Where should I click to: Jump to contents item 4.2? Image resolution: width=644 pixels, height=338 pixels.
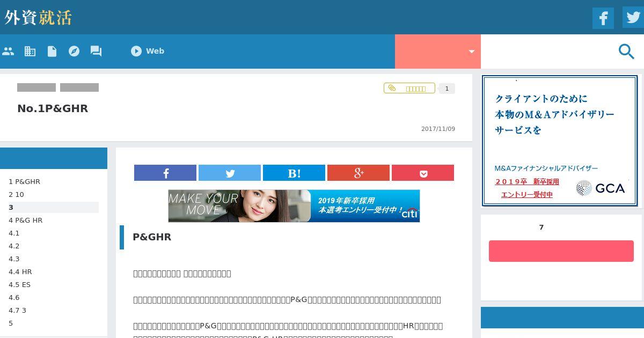[x=14, y=246]
